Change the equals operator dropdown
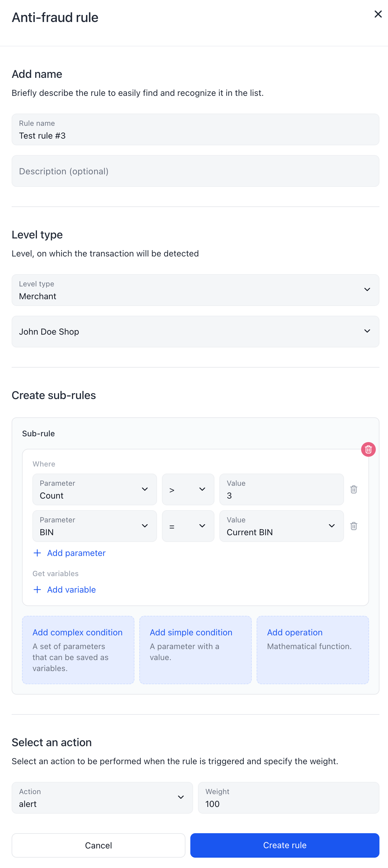 (188, 526)
